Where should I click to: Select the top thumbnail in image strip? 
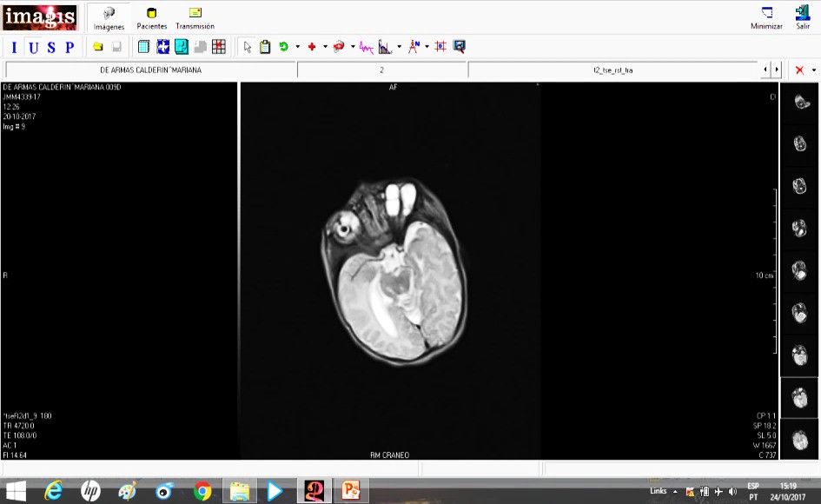[x=800, y=103]
